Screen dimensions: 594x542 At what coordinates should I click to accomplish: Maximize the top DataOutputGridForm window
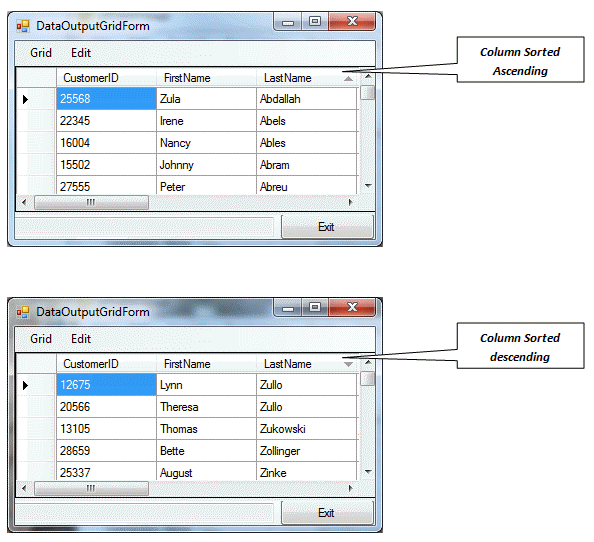(x=315, y=22)
